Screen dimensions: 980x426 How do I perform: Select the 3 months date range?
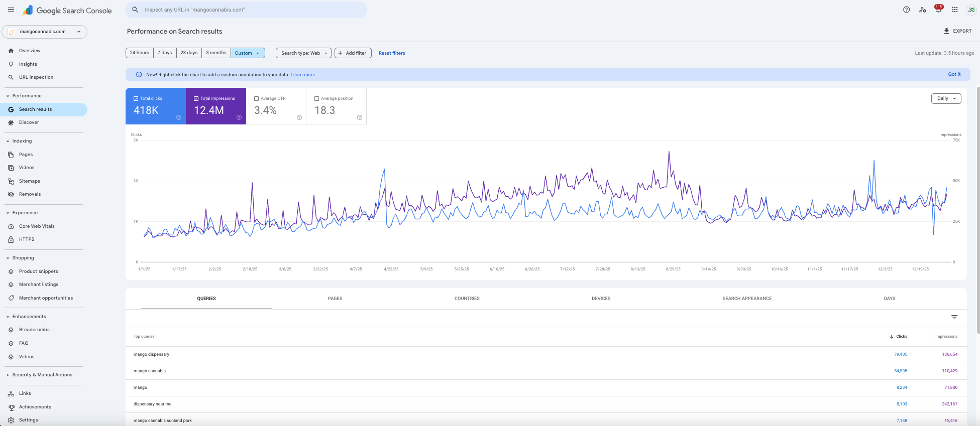[x=216, y=53]
